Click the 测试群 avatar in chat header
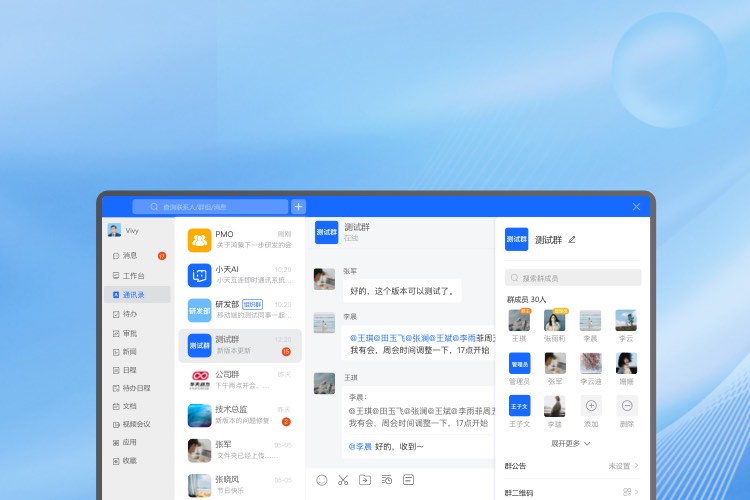Screen dimensions: 750x500 (327, 232)
